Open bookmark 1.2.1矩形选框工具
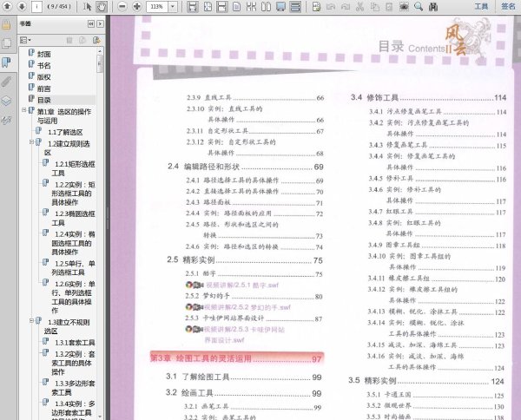Viewport: 521px width, 420px height. coord(74,168)
